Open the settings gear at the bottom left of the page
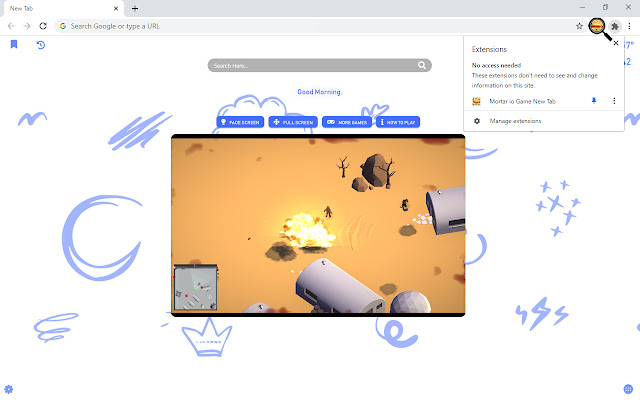The height and width of the screenshot is (400, 640). click(x=9, y=389)
